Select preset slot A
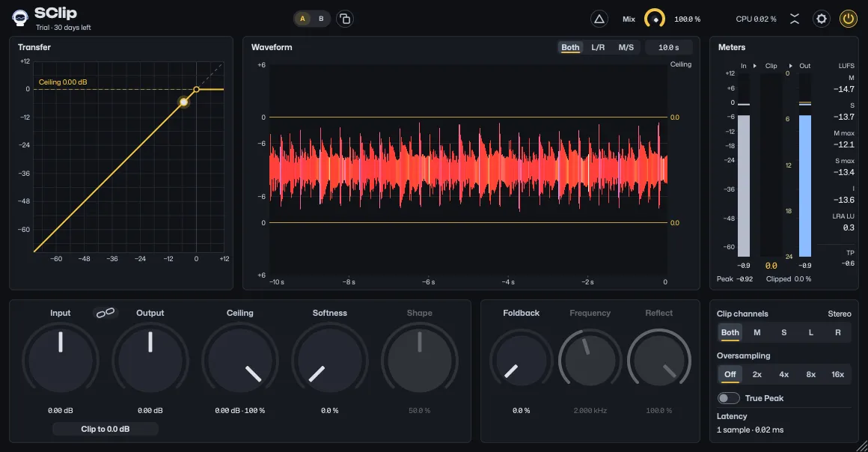Screen dimensions: 868x452 point(302,19)
